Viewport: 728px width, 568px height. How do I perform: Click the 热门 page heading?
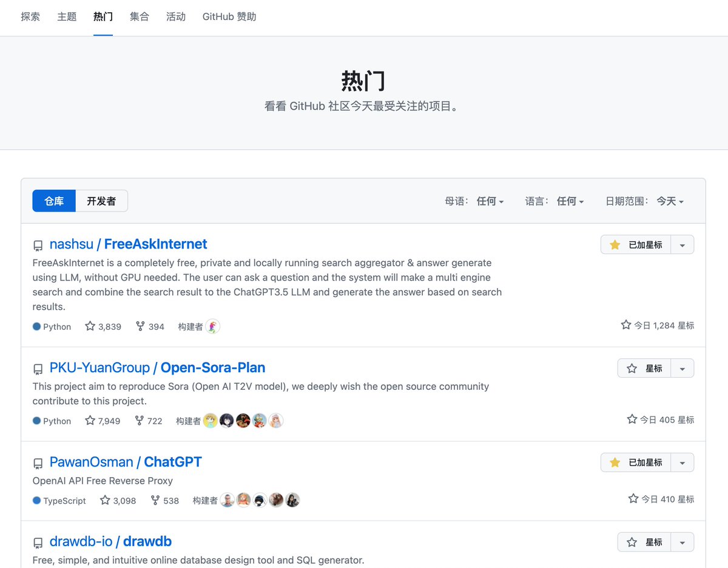tap(363, 80)
